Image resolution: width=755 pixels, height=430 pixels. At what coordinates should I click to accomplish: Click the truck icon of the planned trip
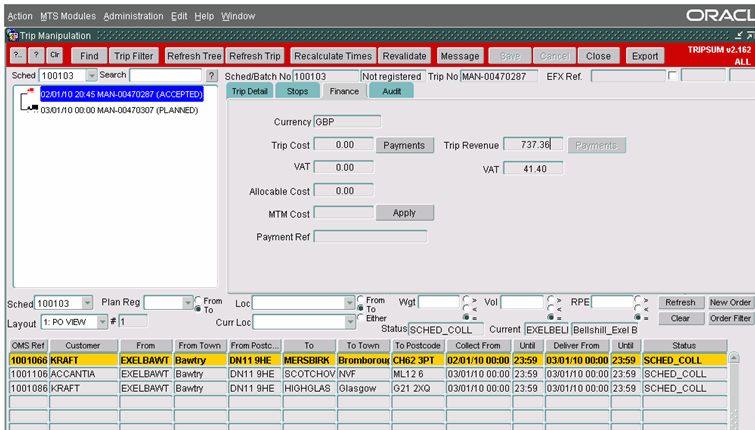click(x=32, y=108)
